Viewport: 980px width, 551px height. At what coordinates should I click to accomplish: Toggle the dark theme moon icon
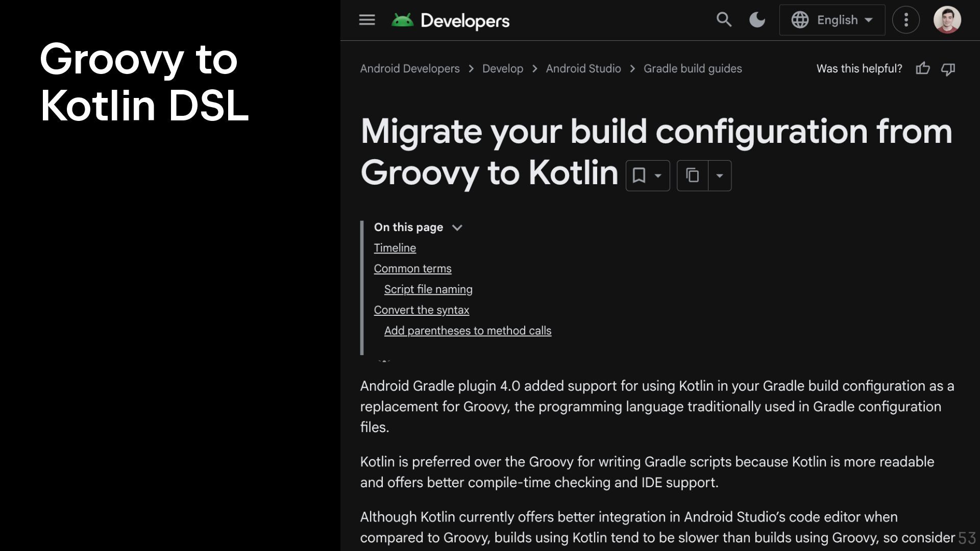757,20
